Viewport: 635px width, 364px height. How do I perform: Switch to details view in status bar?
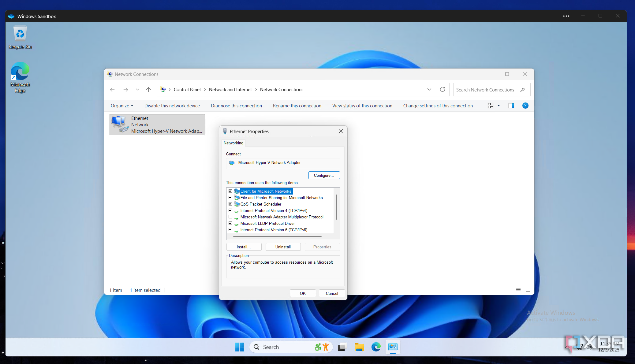(x=518, y=290)
